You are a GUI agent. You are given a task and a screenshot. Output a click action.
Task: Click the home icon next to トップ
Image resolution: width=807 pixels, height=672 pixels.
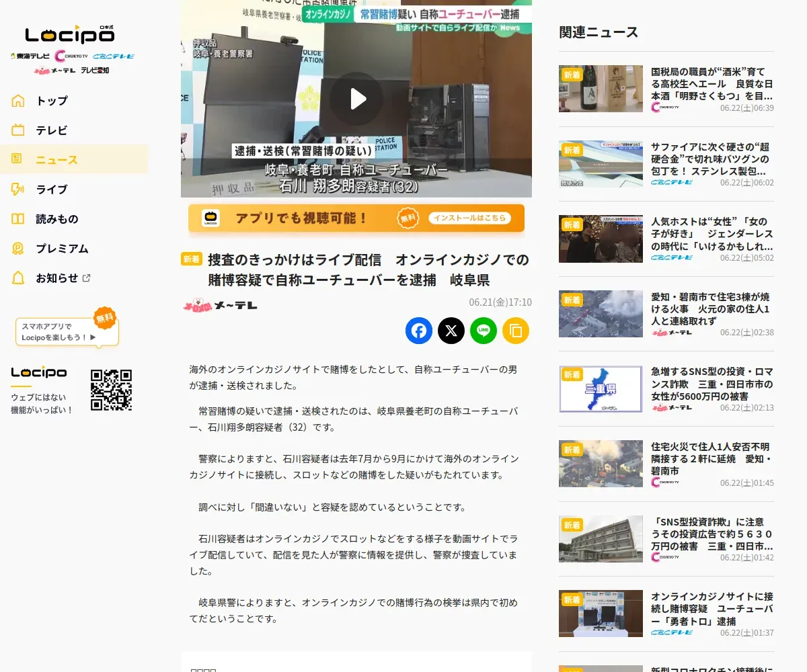coord(18,101)
